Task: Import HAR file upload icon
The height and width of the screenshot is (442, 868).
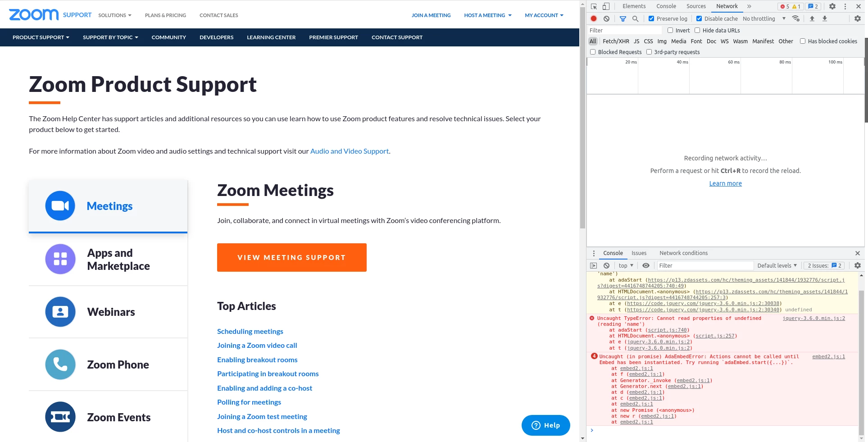Action: pyautogui.click(x=812, y=18)
